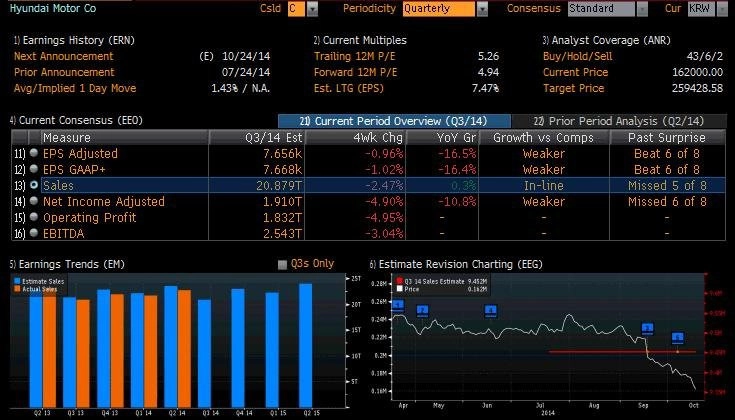
Task: Click the EPS GAAP+ measure name
Action: pyautogui.click(x=74, y=169)
